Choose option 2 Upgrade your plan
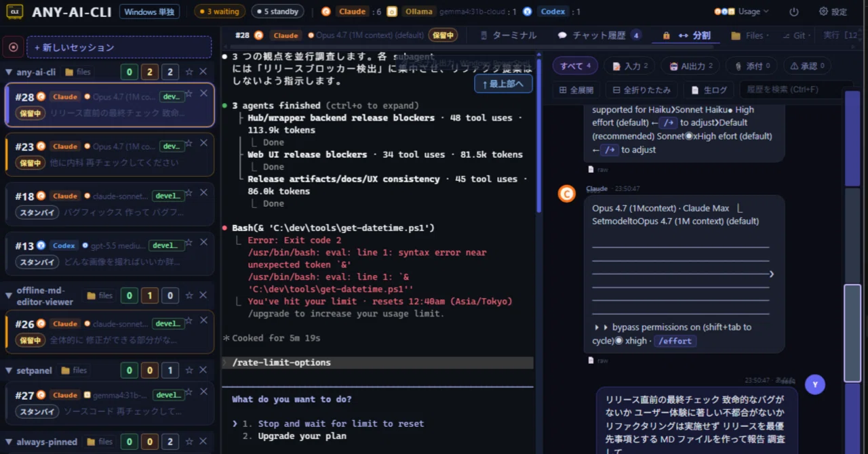 coord(294,436)
